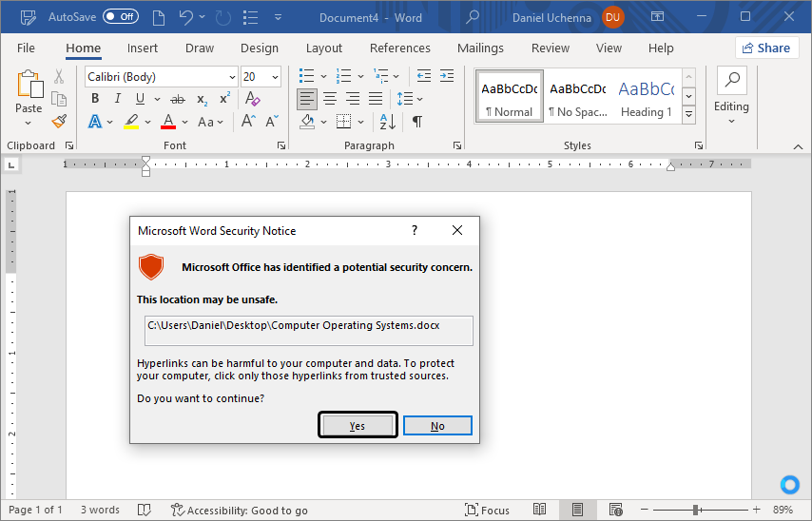Open the Mailings tab
812x521 pixels.
coord(480,48)
